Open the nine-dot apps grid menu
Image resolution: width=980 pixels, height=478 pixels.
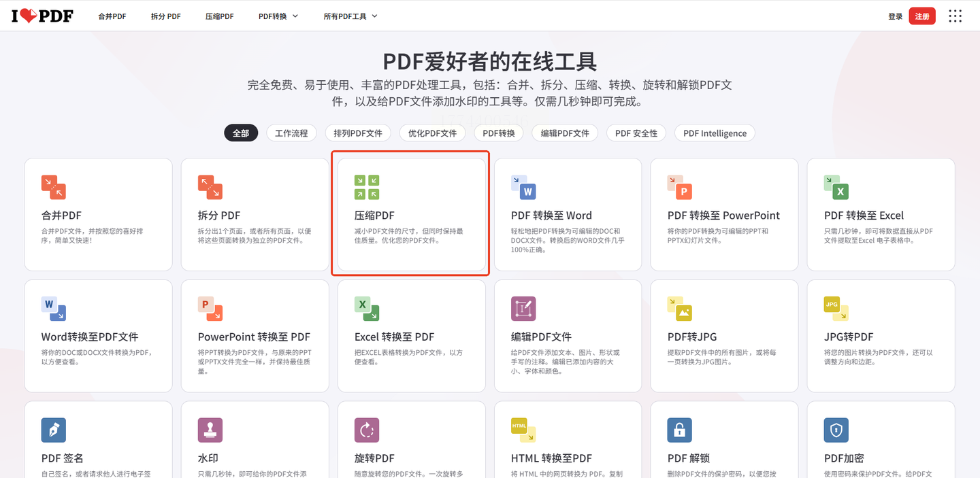pos(955,16)
